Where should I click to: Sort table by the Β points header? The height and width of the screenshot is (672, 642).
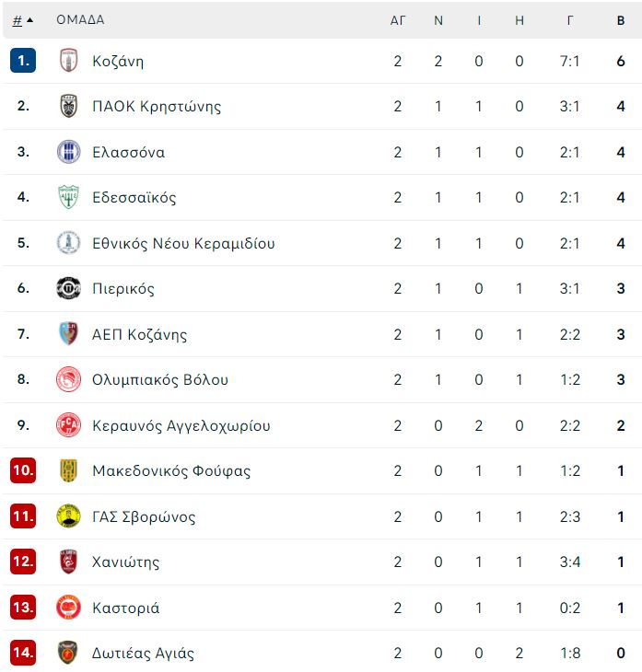coord(621,20)
